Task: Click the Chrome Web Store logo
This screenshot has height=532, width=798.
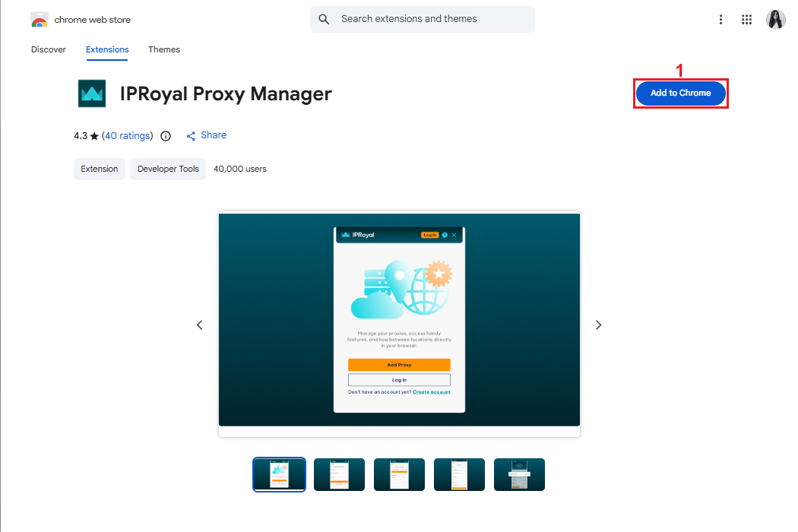Action: pyautogui.click(x=40, y=20)
